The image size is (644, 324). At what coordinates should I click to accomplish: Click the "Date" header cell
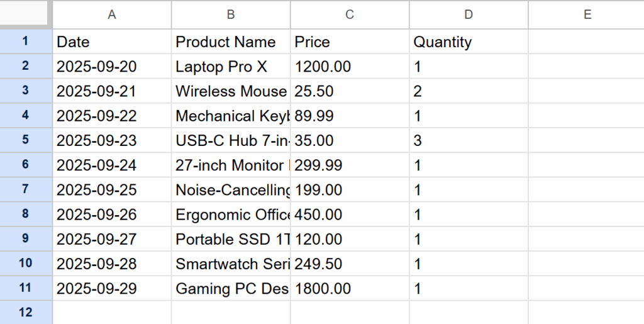click(x=112, y=42)
